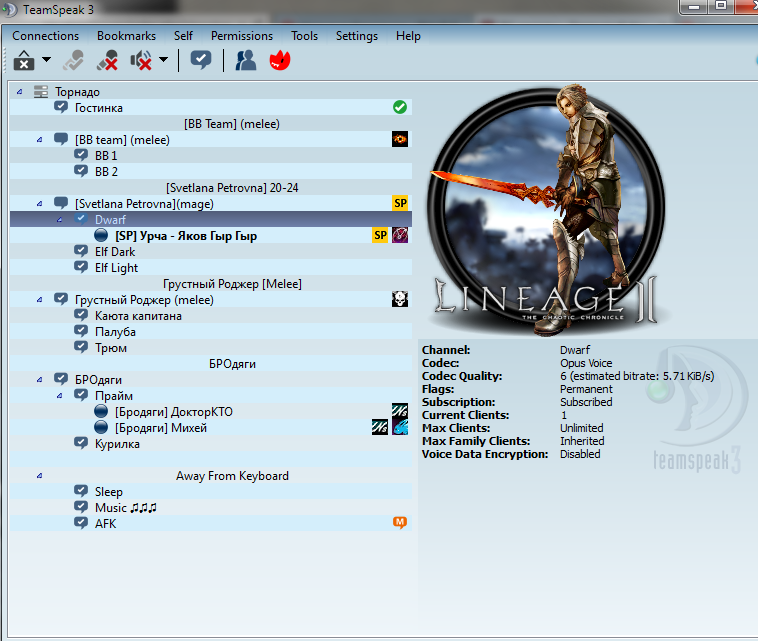This screenshot has width=758, height=641.
Task: Toggle the Mute Microphone toolbar icon
Action: tap(107, 61)
